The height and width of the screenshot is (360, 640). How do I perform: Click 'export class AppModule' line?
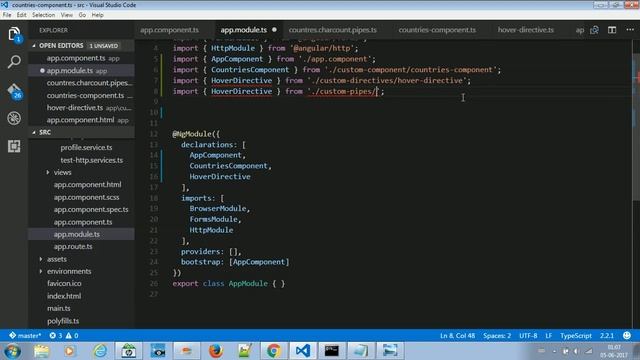(229, 283)
